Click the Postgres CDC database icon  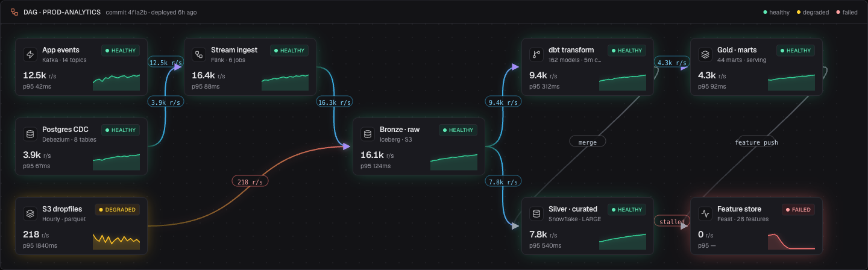(30, 133)
